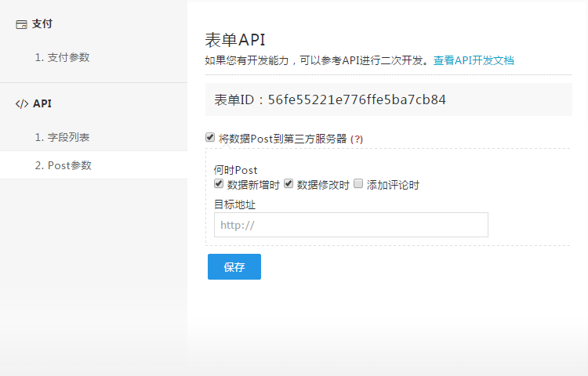Click the 目标地址 http:// input field
Image resolution: width=588 pixels, height=376 pixels.
(350, 225)
